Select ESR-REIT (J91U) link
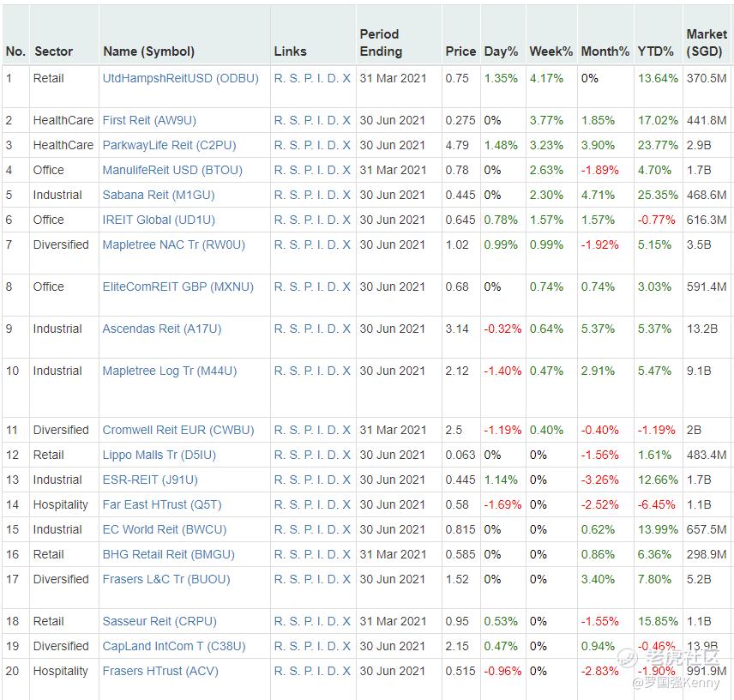Viewport: 734px width, 700px height. pos(150,480)
